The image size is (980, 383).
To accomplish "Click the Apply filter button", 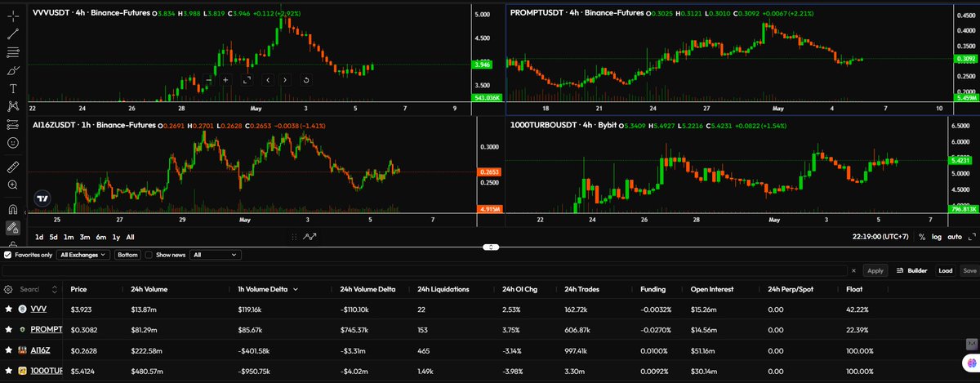I will (875, 270).
